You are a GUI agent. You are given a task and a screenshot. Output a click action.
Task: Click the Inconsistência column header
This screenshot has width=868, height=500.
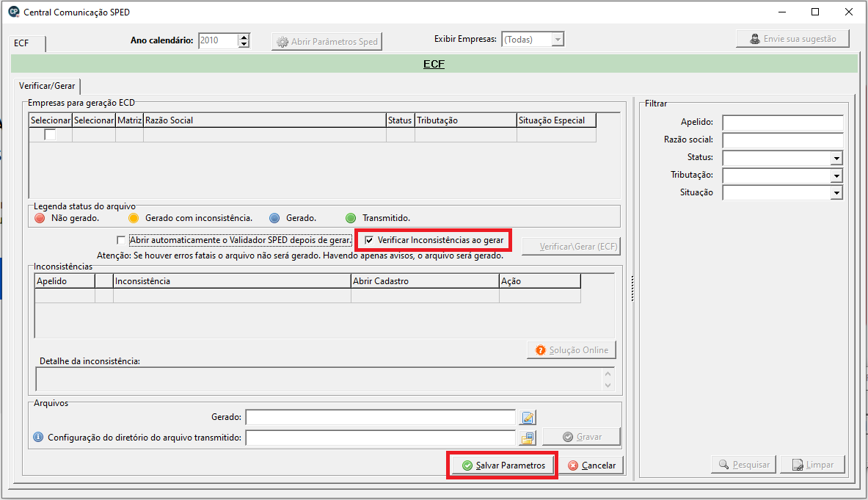pyautogui.click(x=232, y=281)
